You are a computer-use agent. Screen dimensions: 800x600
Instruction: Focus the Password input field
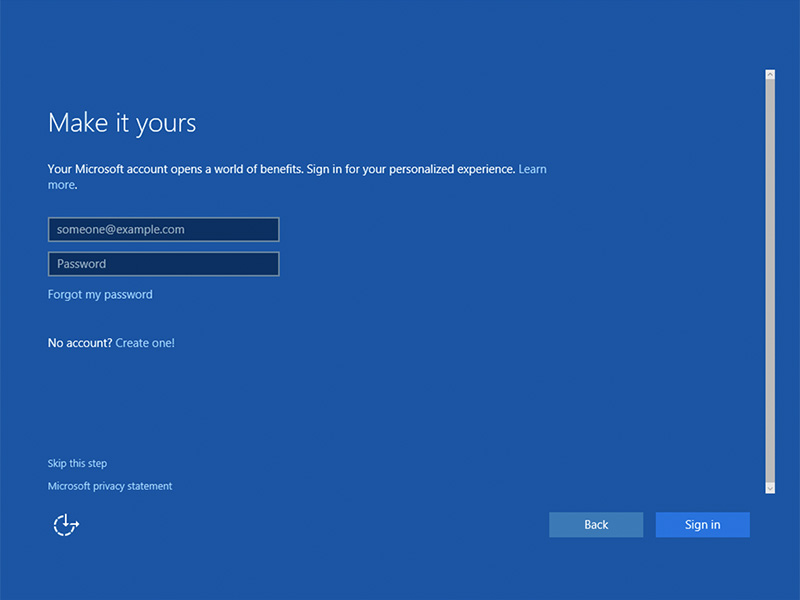point(163,264)
